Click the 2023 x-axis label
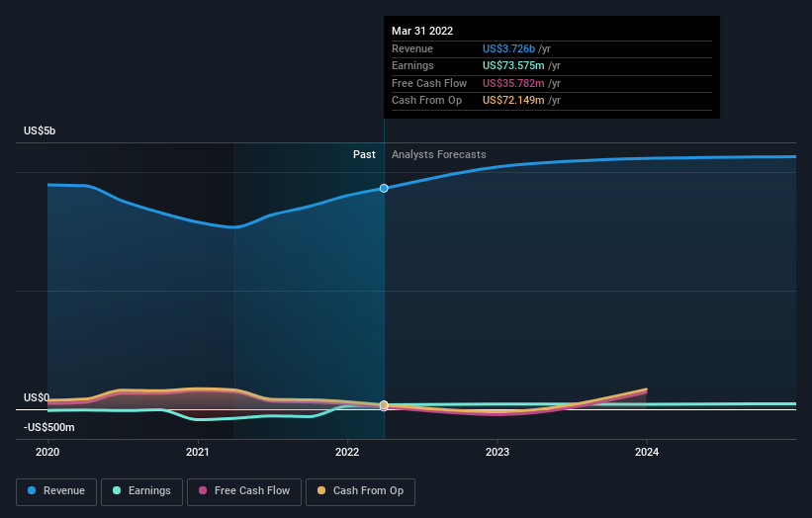This screenshot has height=518, width=812. [497, 453]
